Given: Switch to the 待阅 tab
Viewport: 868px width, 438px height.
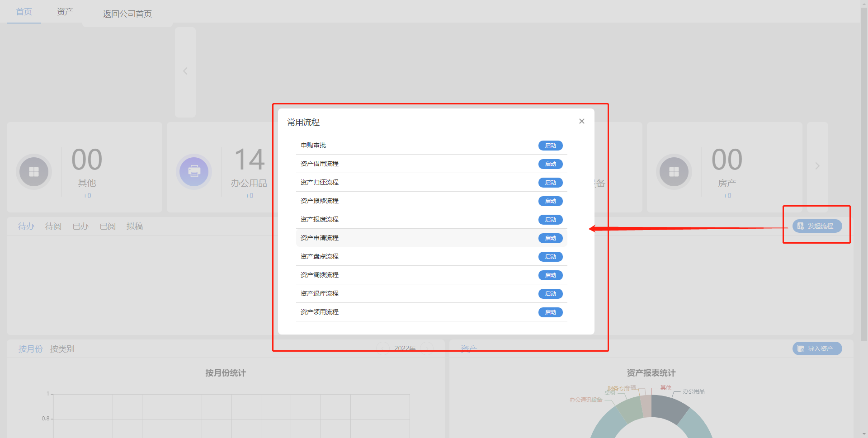Looking at the screenshot, I should tap(53, 226).
